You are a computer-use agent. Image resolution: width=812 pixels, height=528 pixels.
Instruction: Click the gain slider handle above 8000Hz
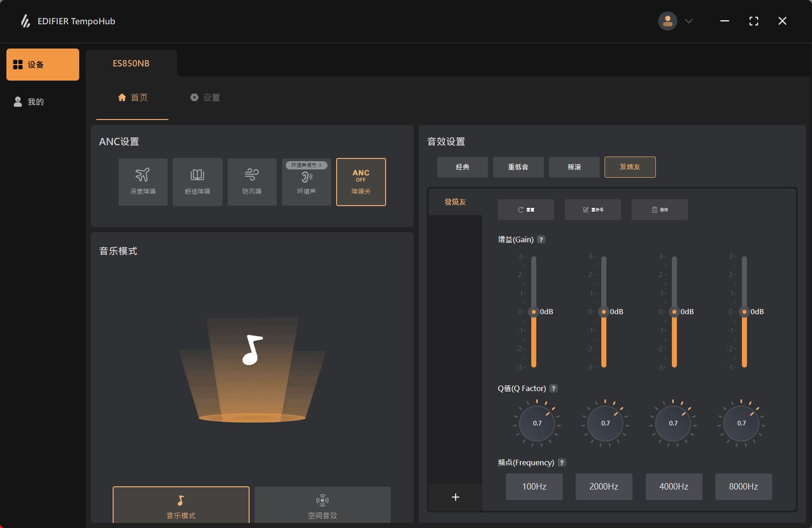click(x=744, y=312)
